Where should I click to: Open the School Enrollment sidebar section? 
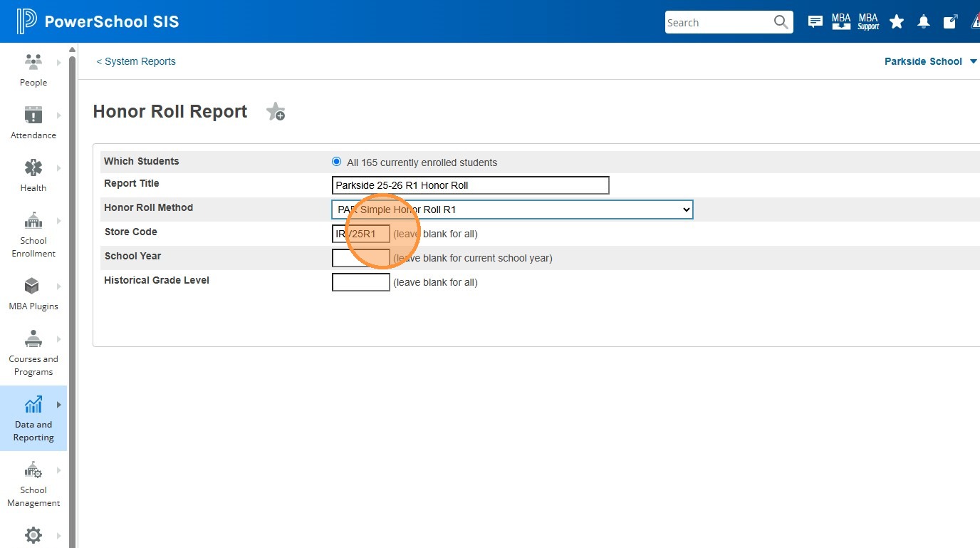pyautogui.click(x=33, y=234)
